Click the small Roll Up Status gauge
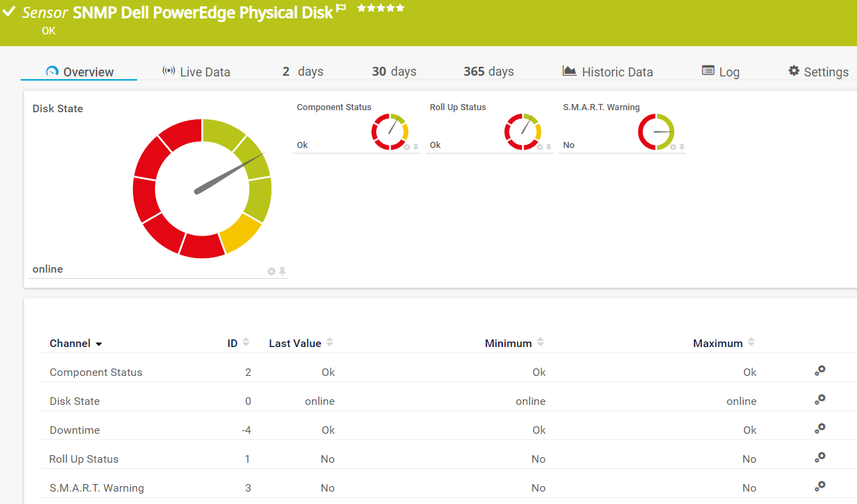857x504 pixels. (523, 132)
